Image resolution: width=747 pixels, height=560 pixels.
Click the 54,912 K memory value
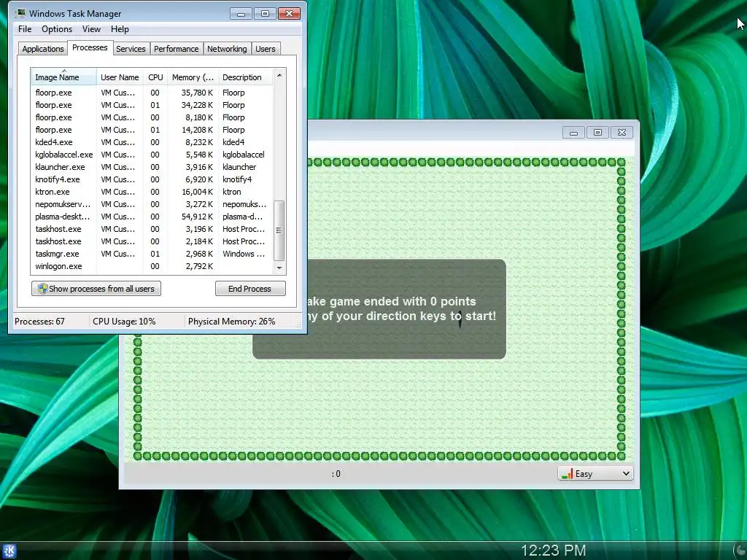click(197, 217)
